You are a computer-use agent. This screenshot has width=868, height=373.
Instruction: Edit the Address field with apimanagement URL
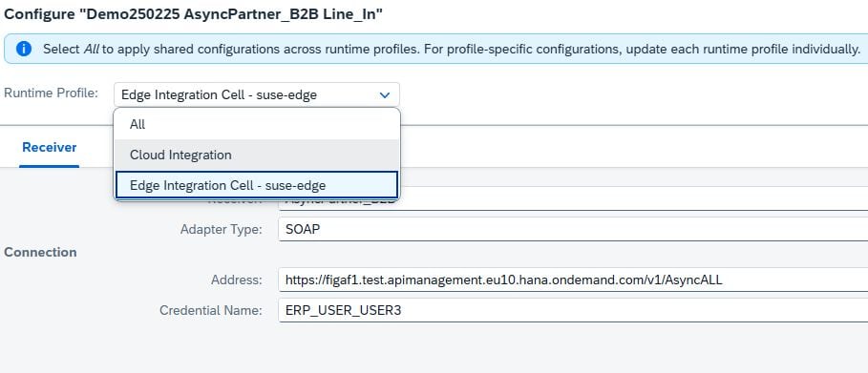click(573, 280)
